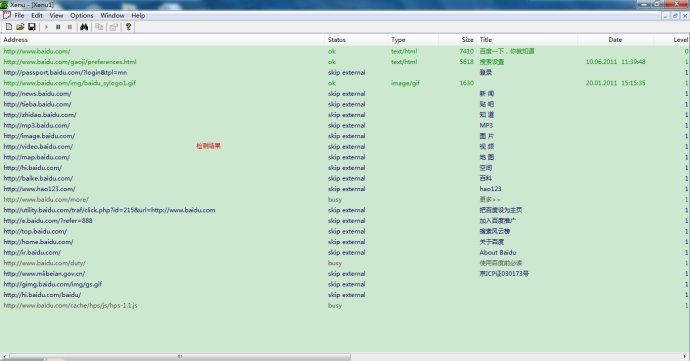Click the size value 5618

(466, 62)
